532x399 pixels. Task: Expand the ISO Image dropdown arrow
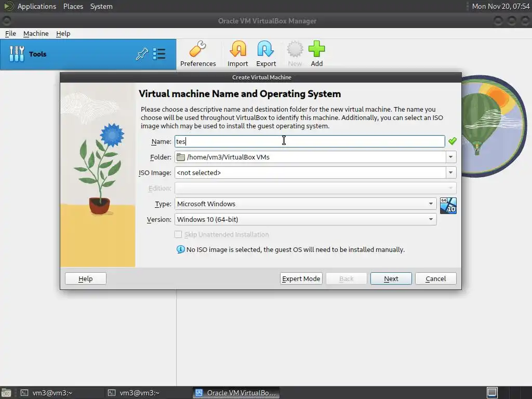coord(450,172)
